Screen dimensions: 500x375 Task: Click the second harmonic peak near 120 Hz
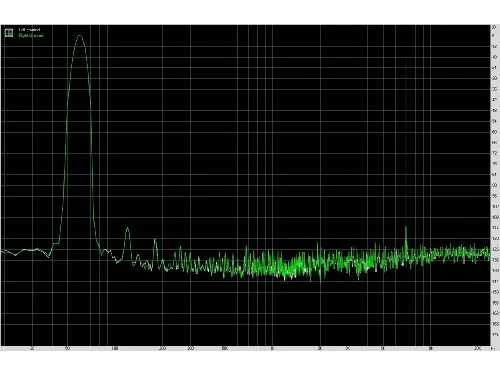coord(127,229)
